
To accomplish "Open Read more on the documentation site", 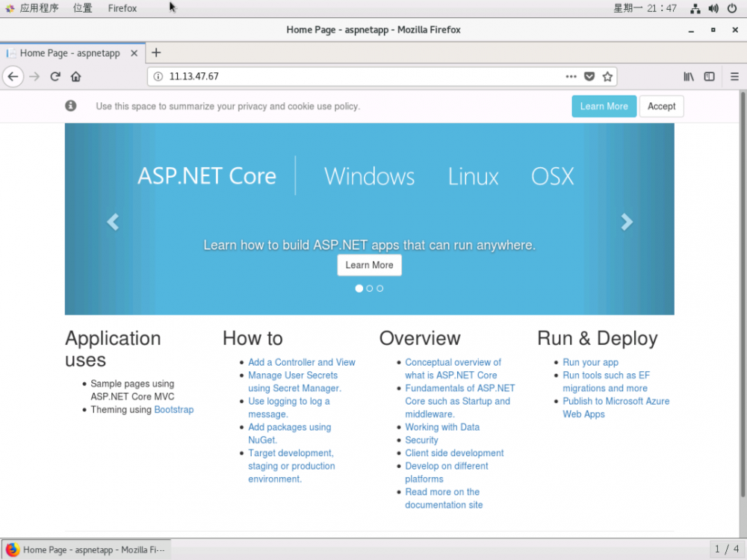I will pos(444,498).
